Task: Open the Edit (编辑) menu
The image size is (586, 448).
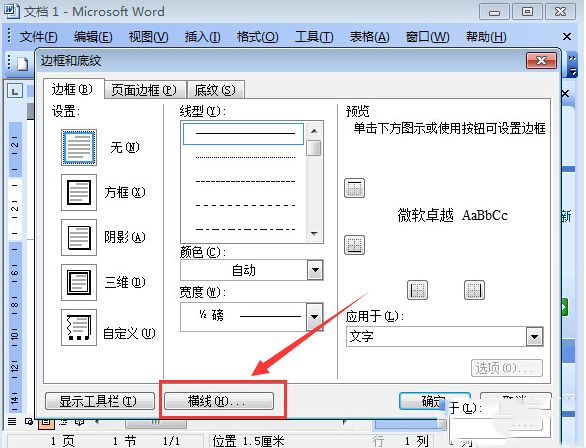Action: coord(93,37)
